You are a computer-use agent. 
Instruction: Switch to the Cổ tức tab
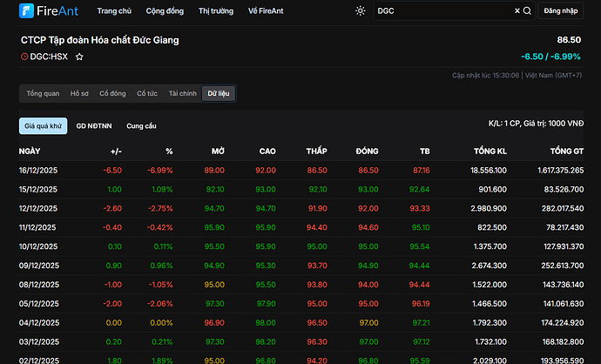[146, 93]
